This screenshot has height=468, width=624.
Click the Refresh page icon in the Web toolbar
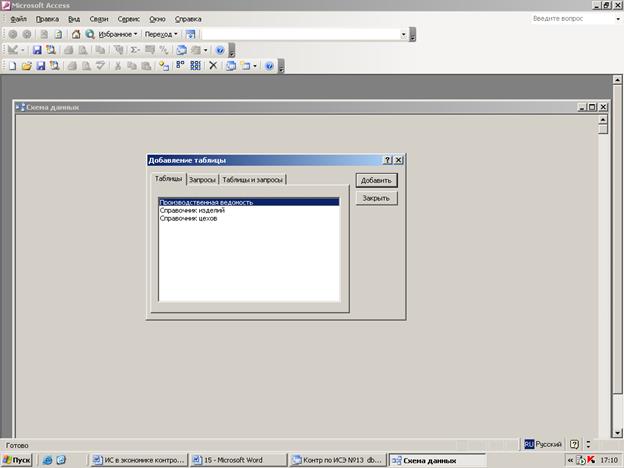pos(58,34)
